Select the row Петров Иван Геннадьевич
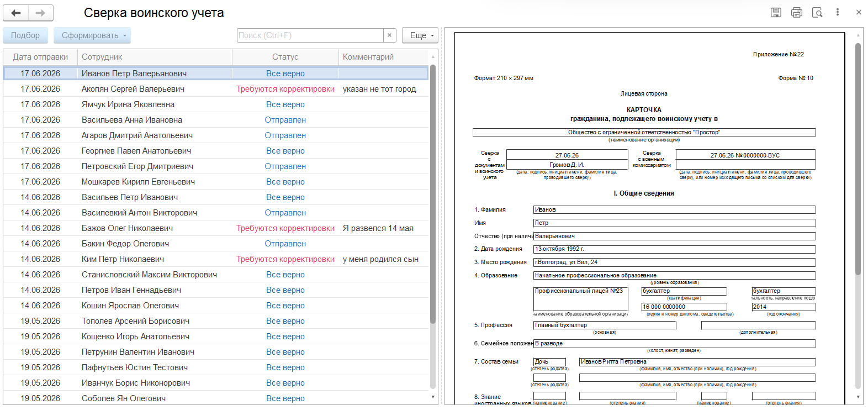Screen dimensions: 868x410 (216, 290)
